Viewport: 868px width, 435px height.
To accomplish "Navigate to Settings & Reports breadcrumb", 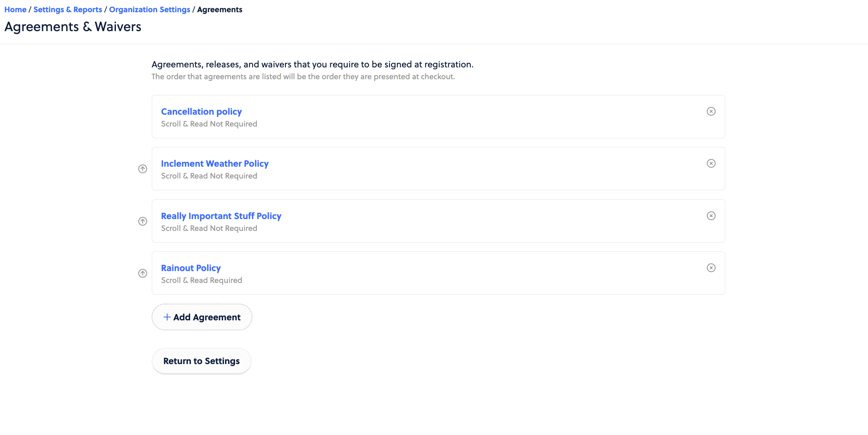I will pos(67,9).
